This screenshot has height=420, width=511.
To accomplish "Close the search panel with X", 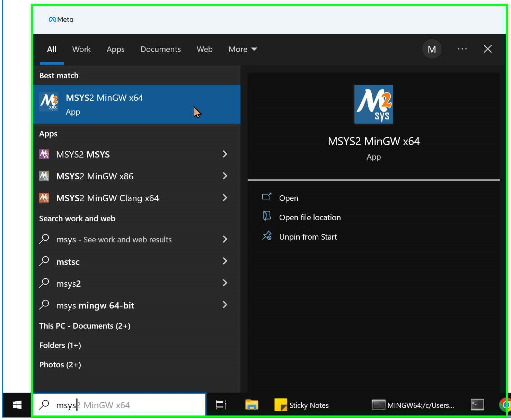I will coord(488,49).
